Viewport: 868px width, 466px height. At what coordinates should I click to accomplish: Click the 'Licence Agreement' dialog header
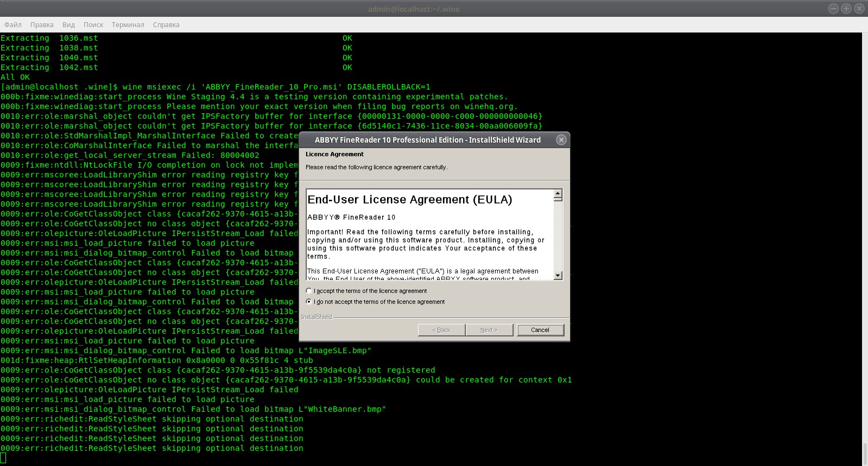click(x=334, y=154)
